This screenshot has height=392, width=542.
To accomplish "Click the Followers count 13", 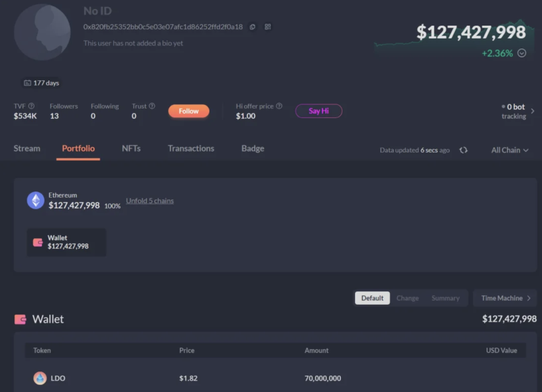I will [55, 116].
